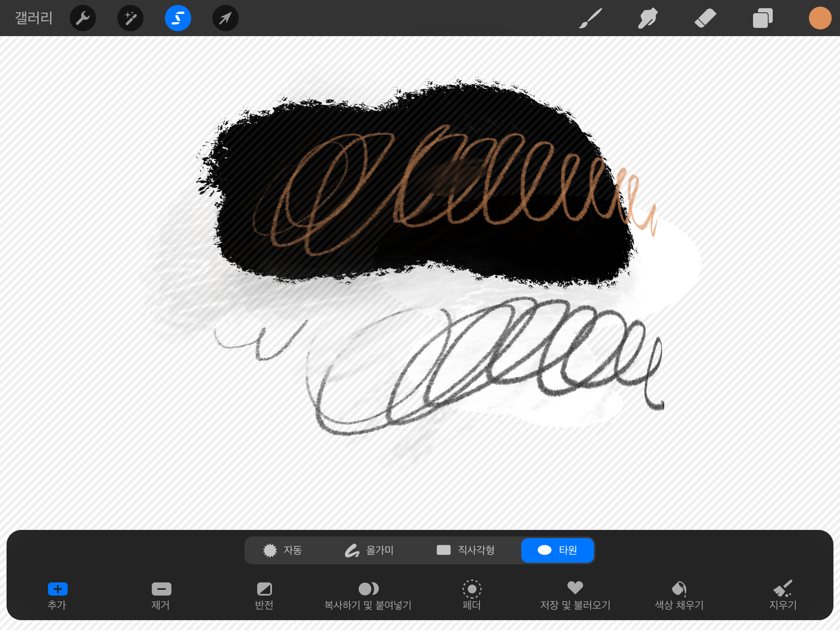Open the Actions wrench menu
The height and width of the screenshot is (630, 840).
coord(83,18)
